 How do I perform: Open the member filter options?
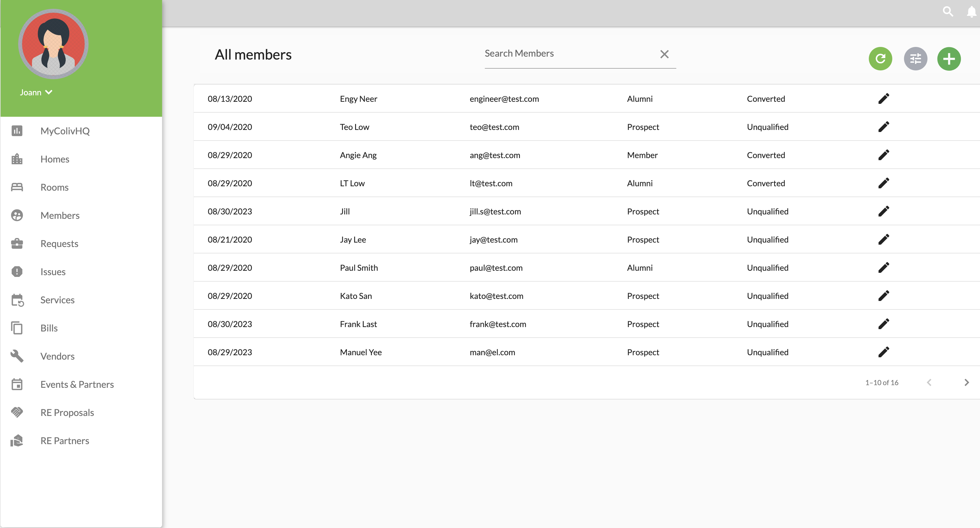[x=915, y=59]
